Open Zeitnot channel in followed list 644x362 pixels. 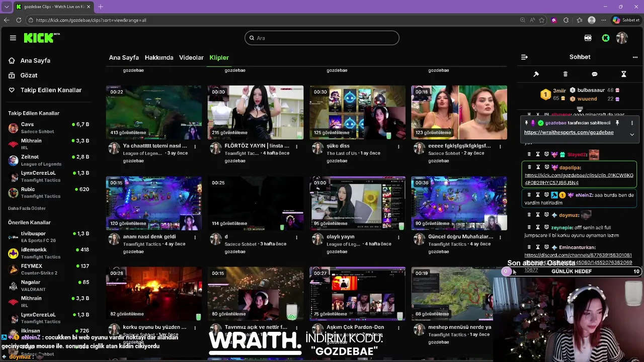point(49,160)
